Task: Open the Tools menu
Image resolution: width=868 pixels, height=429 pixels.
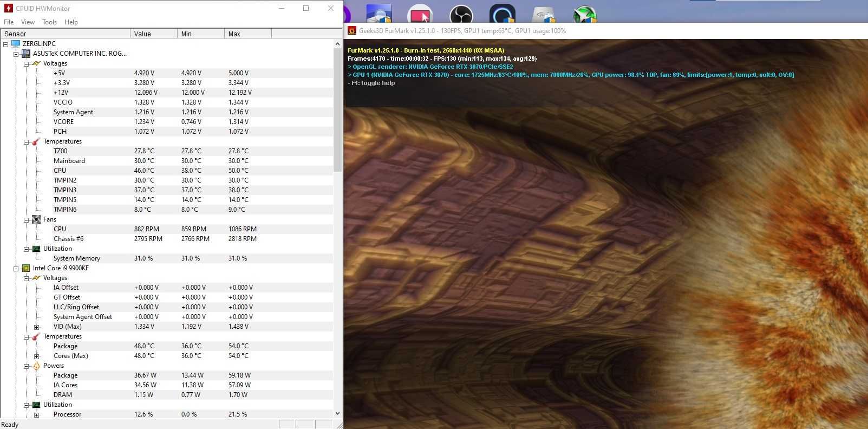Action: coord(49,22)
